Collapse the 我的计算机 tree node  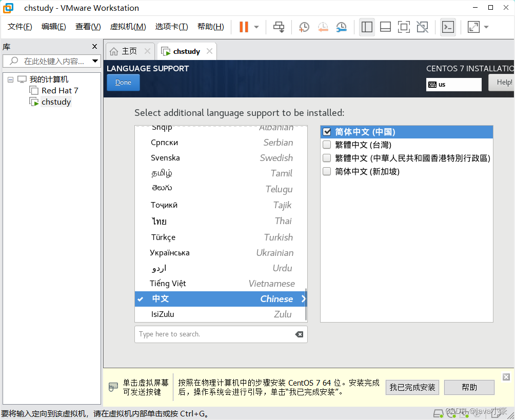click(10, 79)
